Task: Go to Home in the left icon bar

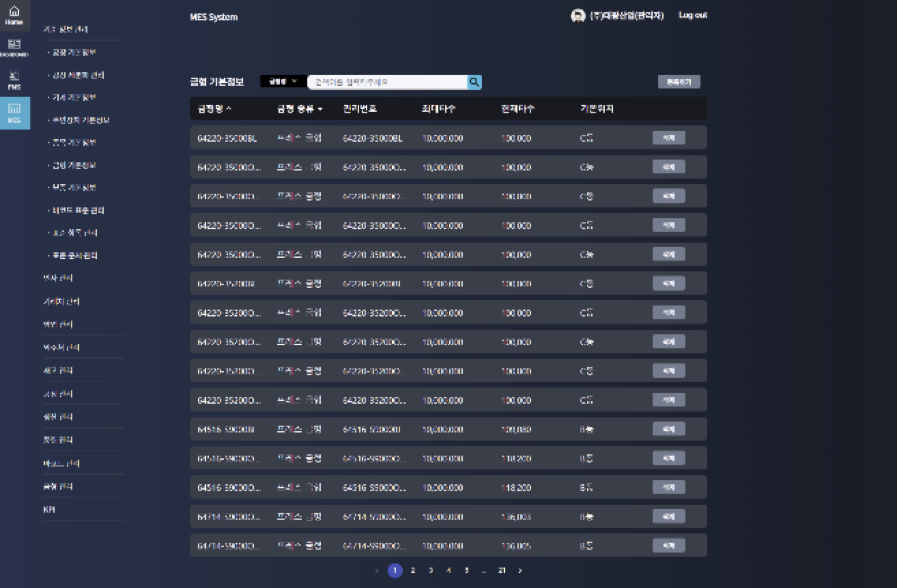Action: pyautogui.click(x=14, y=15)
